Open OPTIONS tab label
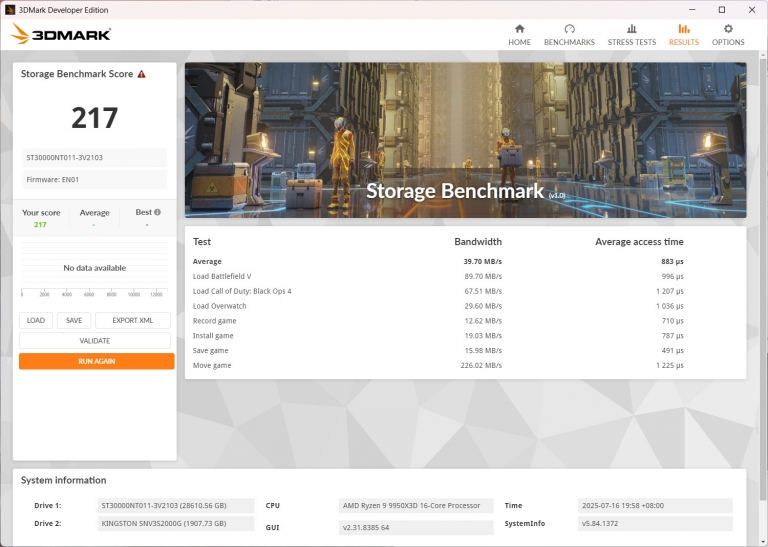The image size is (768, 547). pos(728,42)
